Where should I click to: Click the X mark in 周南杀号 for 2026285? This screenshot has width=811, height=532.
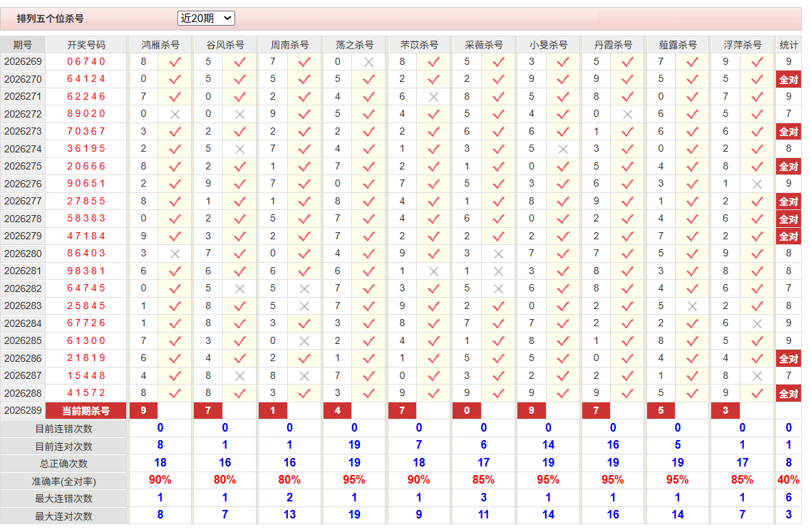[x=304, y=340]
